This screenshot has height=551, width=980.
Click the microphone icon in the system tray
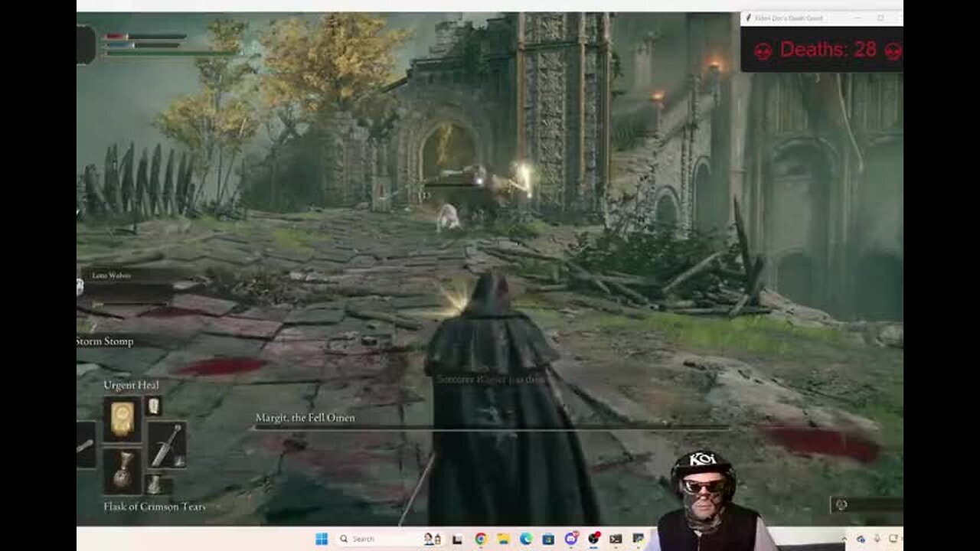coord(877,539)
